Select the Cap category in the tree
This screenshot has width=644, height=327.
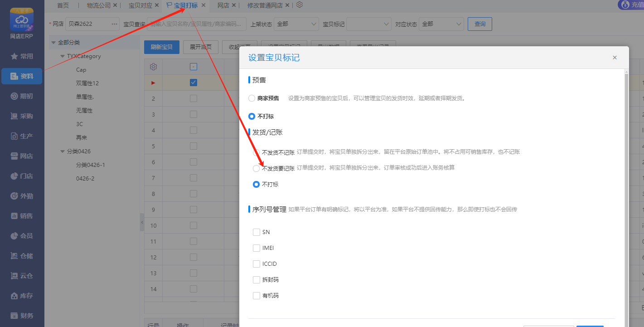(x=81, y=70)
